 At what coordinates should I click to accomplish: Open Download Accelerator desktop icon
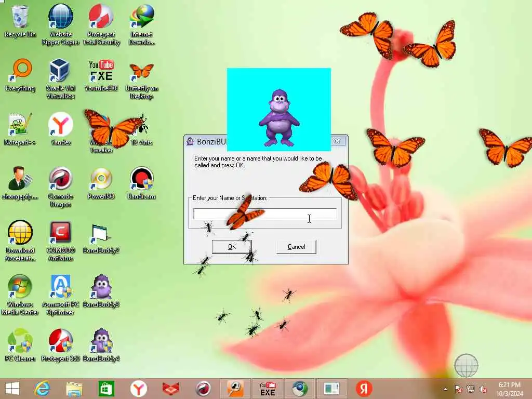click(20, 241)
